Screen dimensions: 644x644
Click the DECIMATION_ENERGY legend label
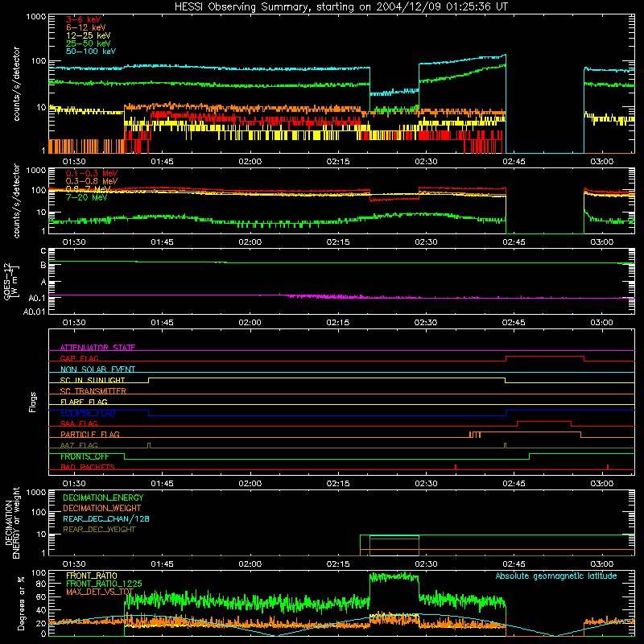[103, 497]
